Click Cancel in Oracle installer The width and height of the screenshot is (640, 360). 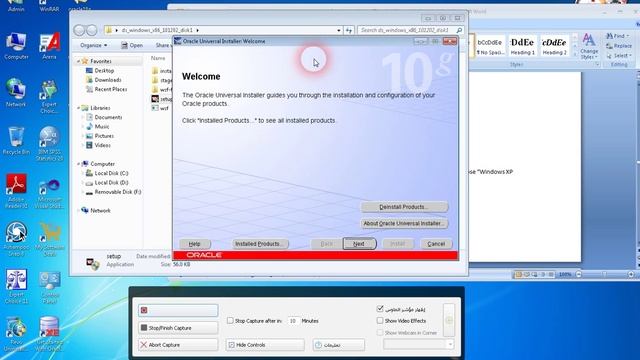tap(436, 244)
